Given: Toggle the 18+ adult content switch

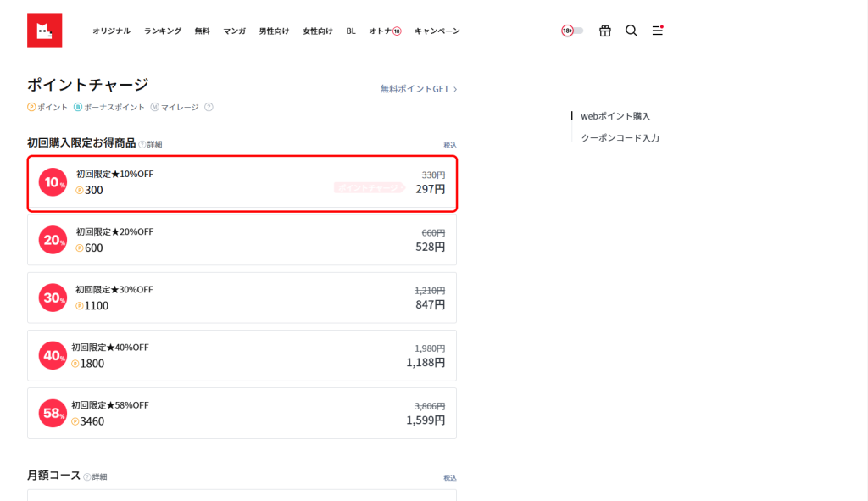Looking at the screenshot, I should tap(572, 31).
